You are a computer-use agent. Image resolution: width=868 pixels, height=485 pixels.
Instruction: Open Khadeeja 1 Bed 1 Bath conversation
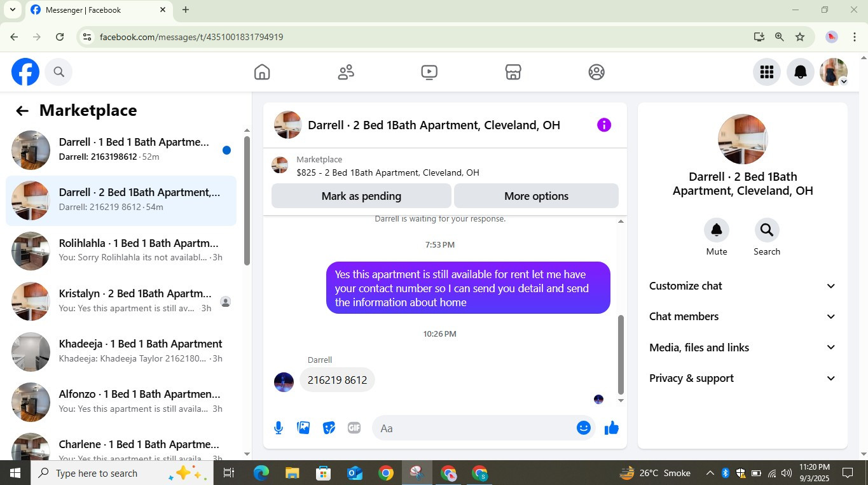[121, 351]
